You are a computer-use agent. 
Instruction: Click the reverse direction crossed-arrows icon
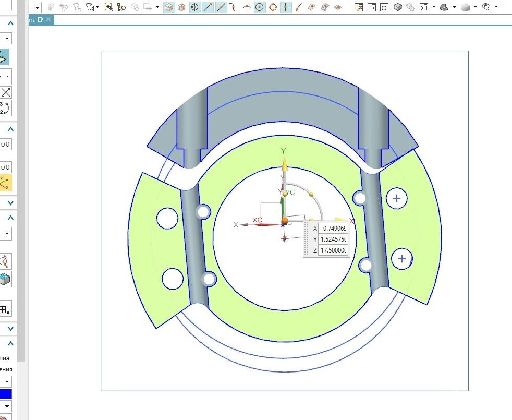pyautogui.click(x=6, y=93)
